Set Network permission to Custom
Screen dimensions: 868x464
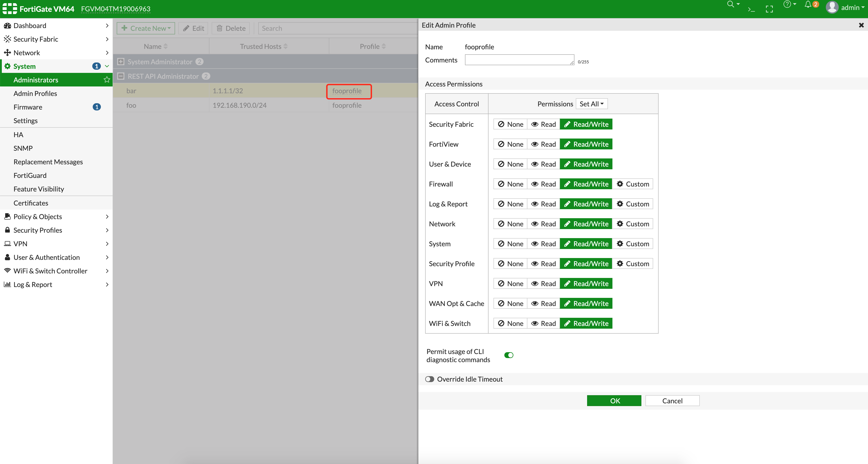(633, 224)
